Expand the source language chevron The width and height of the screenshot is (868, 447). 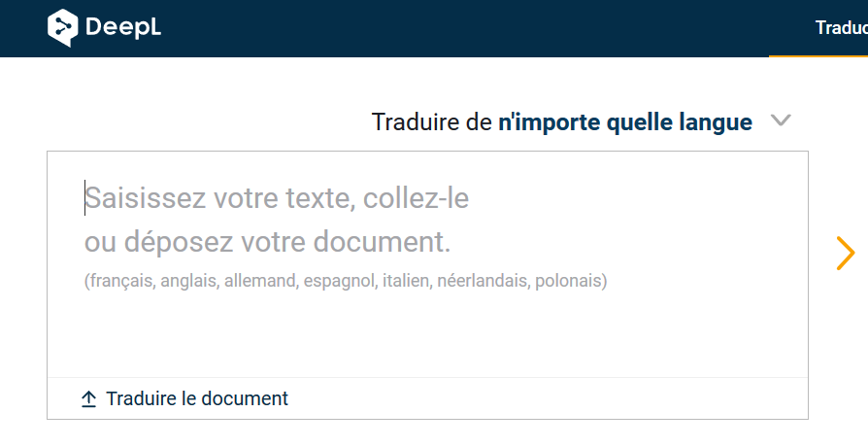[781, 121]
